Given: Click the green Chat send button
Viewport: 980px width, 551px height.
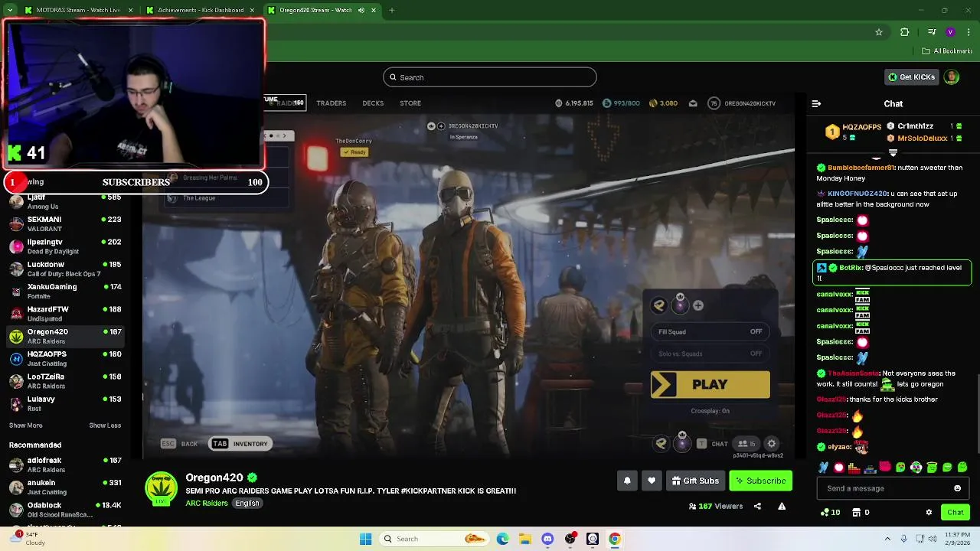Looking at the screenshot, I should coord(955,512).
